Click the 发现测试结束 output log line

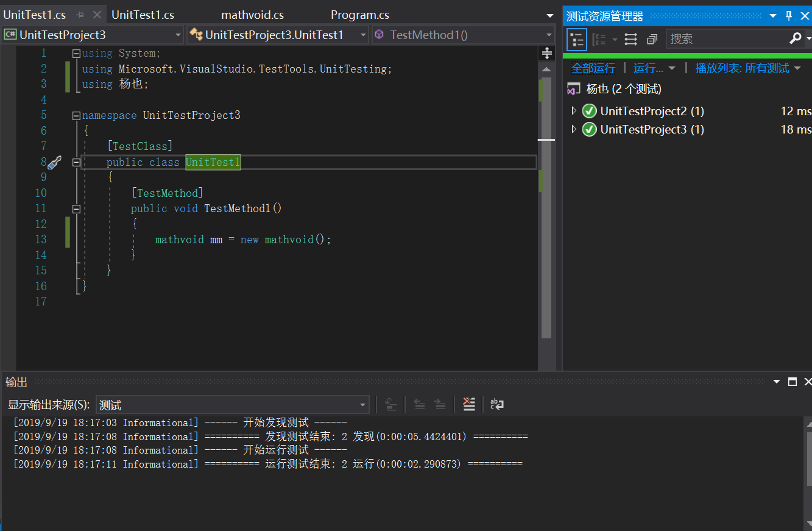point(270,437)
